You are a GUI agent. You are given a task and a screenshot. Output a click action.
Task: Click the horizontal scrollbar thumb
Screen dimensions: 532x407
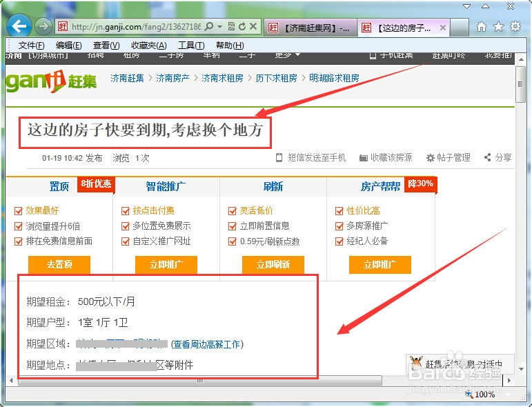point(200,381)
